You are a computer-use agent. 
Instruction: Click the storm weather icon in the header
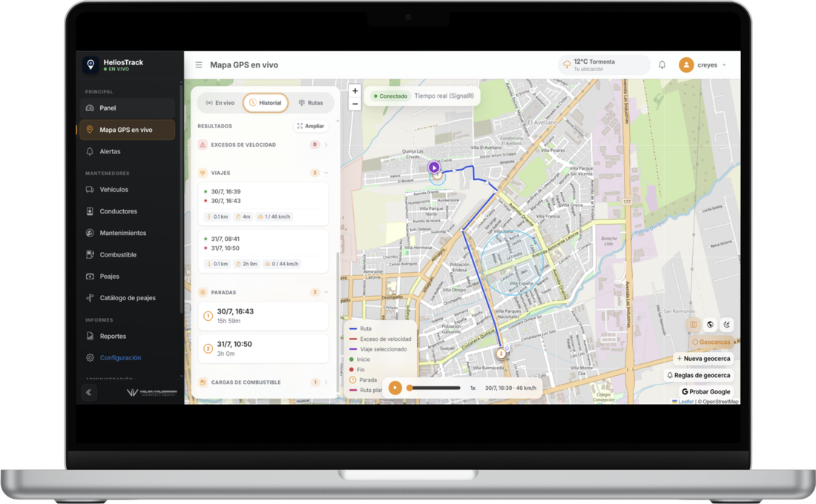(x=567, y=64)
